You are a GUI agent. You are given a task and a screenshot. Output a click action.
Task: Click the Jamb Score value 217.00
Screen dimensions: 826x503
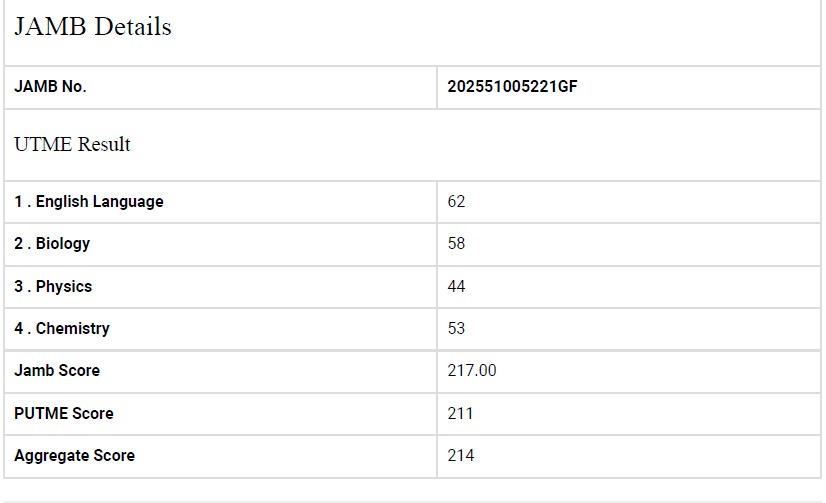(x=472, y=371)
